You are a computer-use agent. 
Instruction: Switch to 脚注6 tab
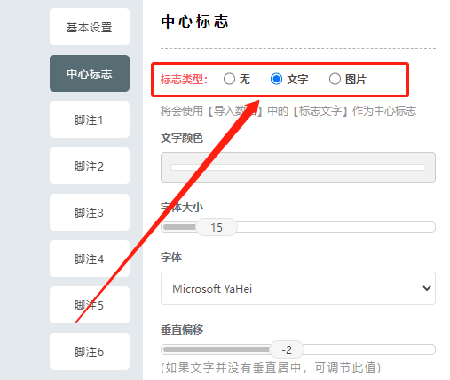(x=90, y=351)
